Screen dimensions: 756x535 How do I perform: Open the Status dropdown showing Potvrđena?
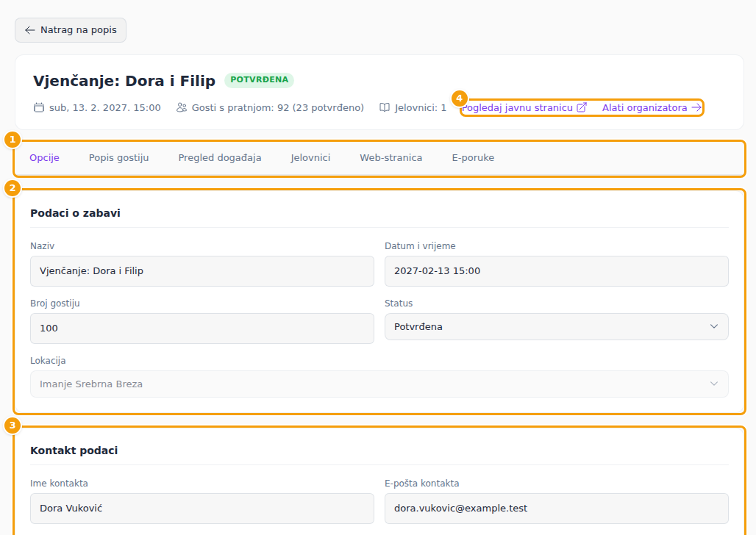point(557,327)
